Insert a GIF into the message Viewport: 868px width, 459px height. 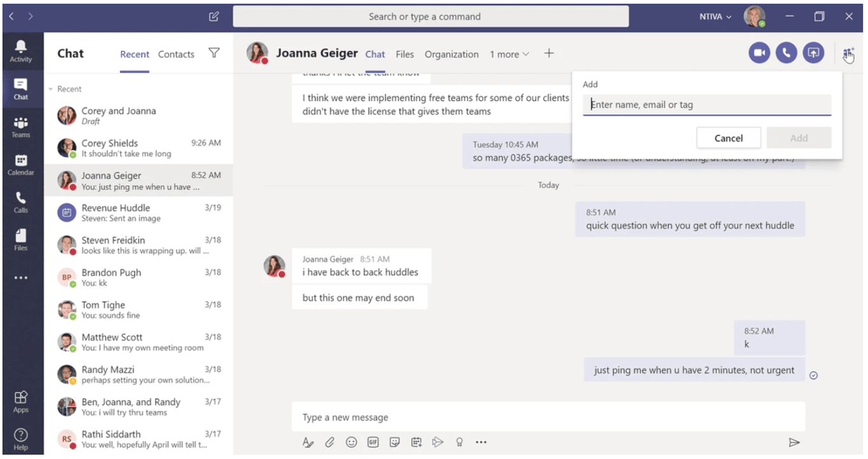[373, 442]
